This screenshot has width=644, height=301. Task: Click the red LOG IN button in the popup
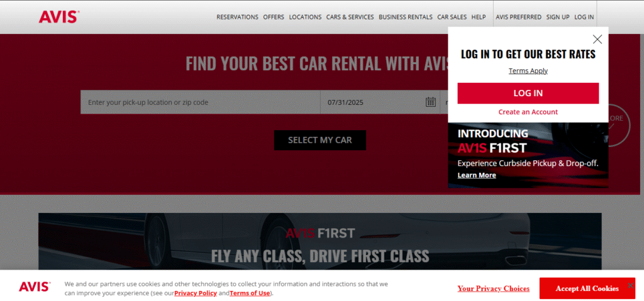pos(528,93)
